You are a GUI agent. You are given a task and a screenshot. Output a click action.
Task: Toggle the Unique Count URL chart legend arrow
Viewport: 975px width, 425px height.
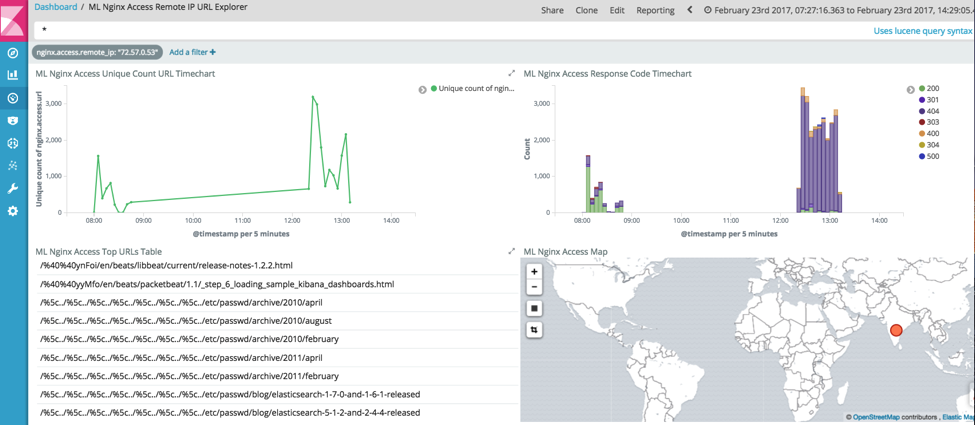423,90
